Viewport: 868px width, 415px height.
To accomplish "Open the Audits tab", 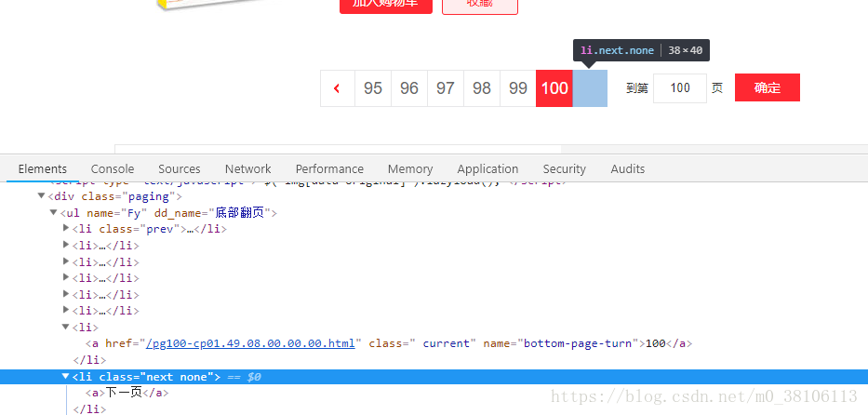I will click(628, 168).
